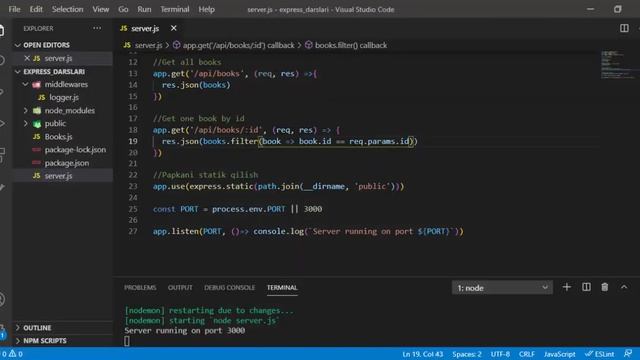Click the '//Get all books' comment line
Image resolution: width=640 pixels, height=360 pixels.
[x=187, y=62]
